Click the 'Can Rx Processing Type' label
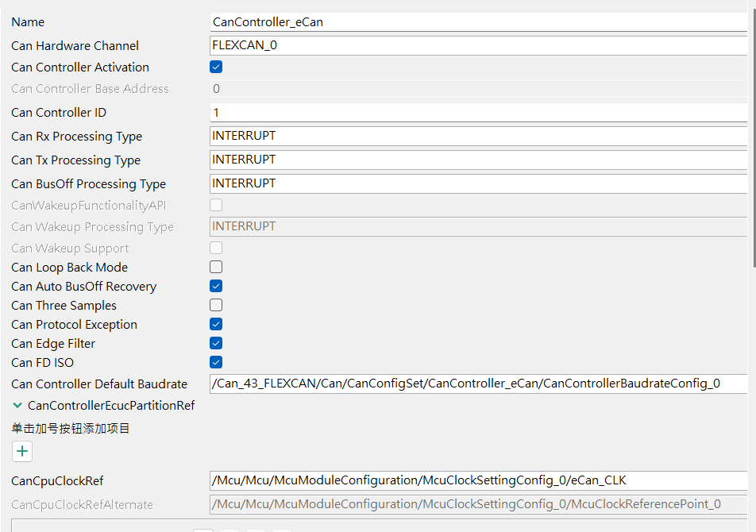 [x=77, y=137]
